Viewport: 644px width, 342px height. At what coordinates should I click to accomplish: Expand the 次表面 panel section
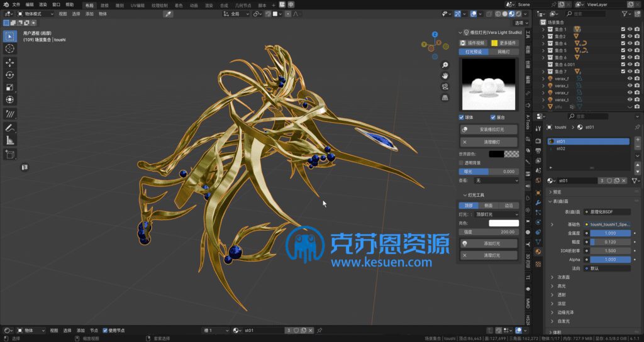[552, 277]
